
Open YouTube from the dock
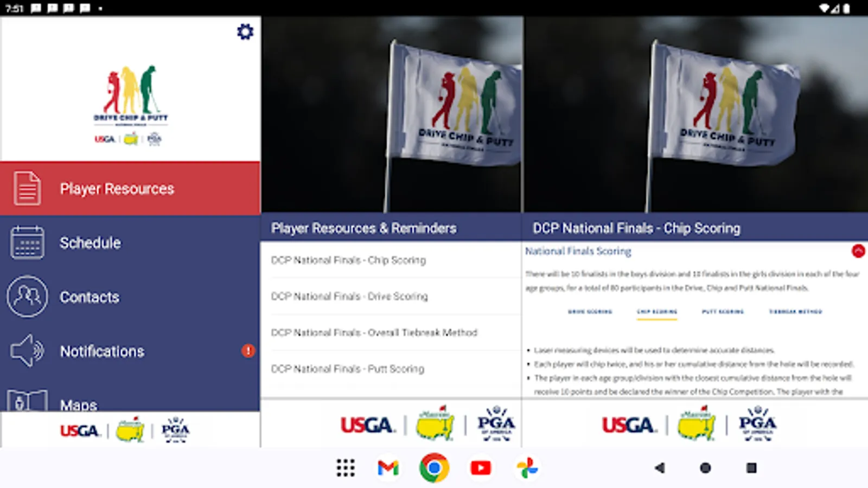tap(481, 467)
